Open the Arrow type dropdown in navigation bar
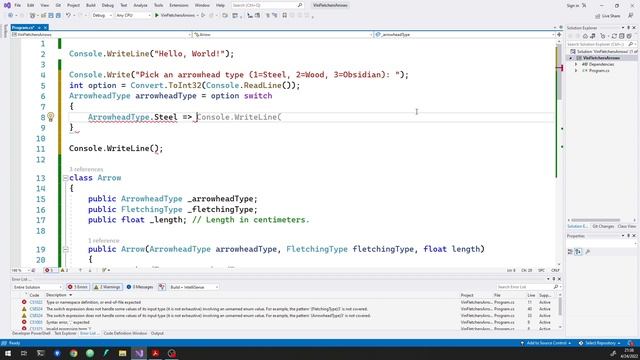The image size is (640, 360). 282,35
